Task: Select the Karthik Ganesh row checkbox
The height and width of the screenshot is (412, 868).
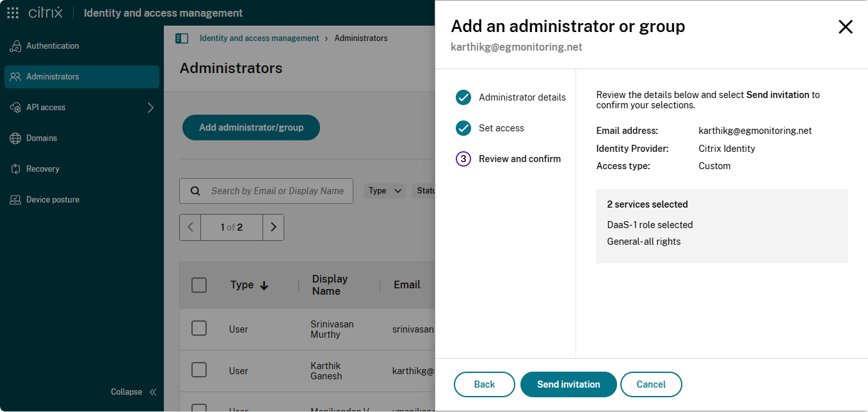Action: (x=199, y=370)
